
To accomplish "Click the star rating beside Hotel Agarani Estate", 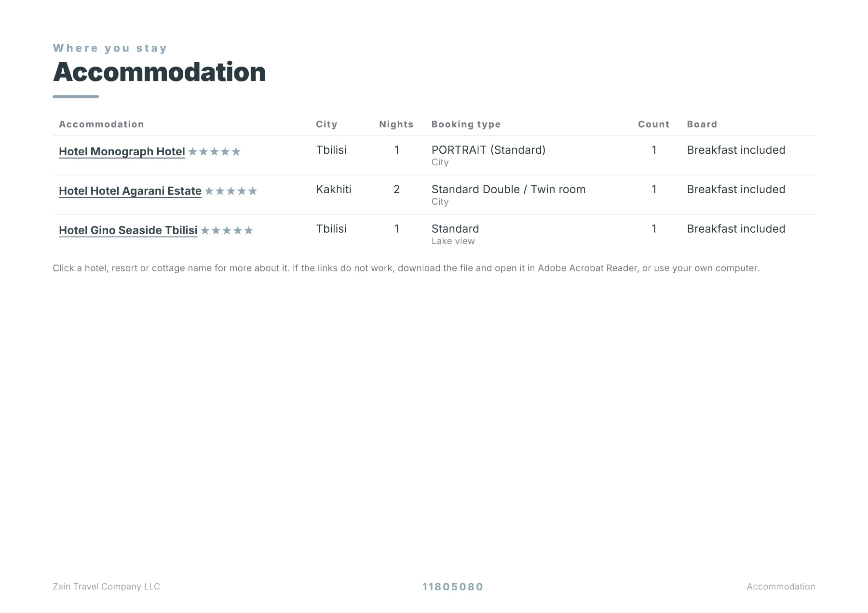I will (x=231, y=191).
